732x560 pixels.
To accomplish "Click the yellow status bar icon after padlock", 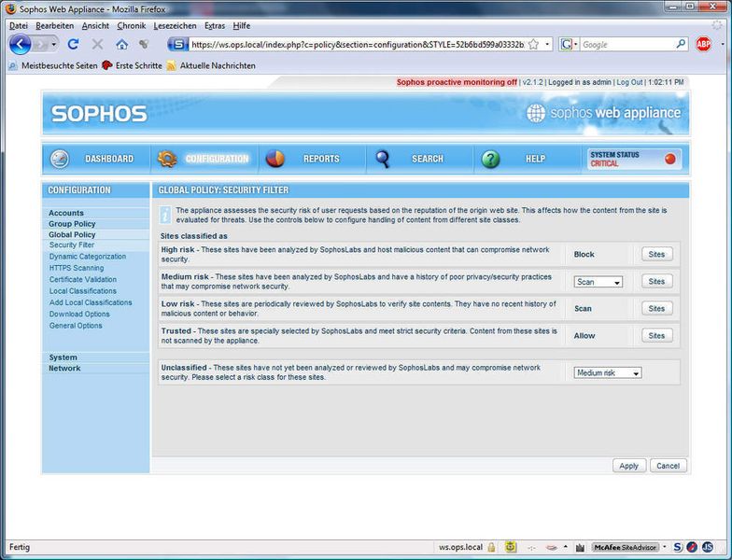I will coord(512,547).
